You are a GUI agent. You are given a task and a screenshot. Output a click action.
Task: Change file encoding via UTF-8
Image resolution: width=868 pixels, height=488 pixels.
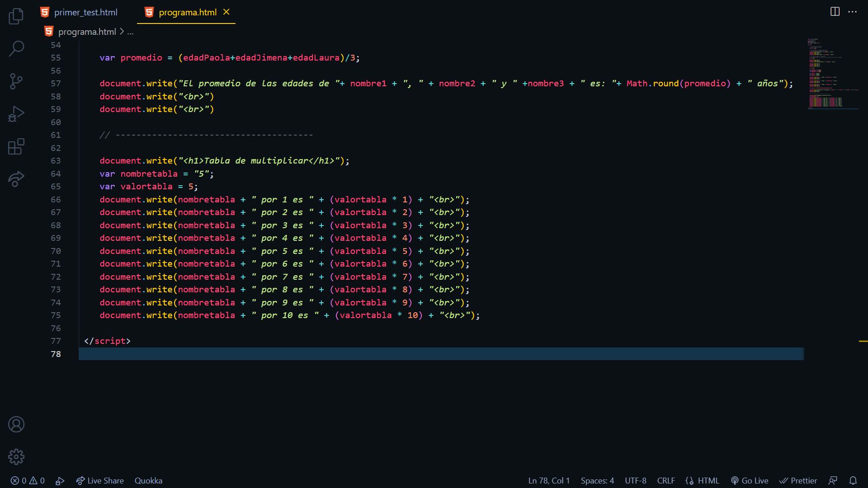(635, 481)
